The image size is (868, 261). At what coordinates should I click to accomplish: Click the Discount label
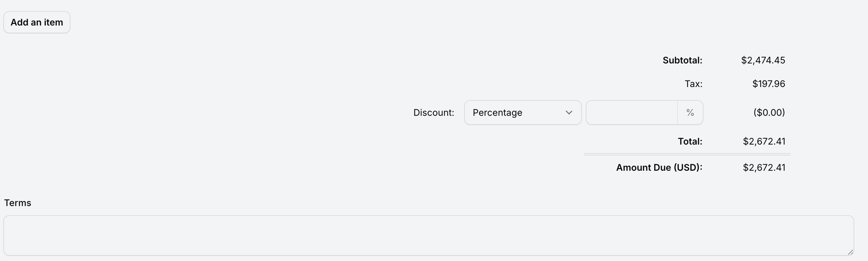(x=434, y=112)
